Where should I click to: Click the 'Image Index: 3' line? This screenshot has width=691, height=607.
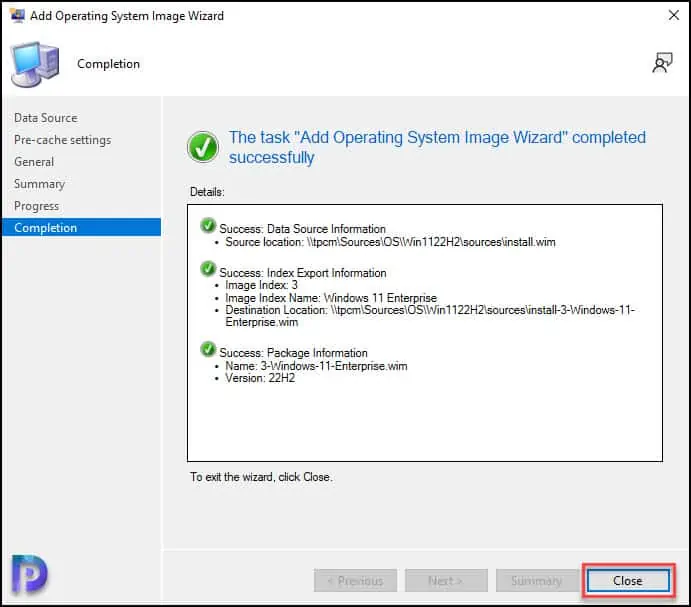pos(261,285)
